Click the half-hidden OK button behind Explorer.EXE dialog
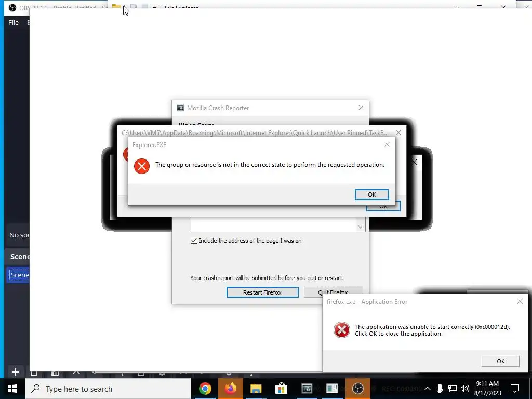 383,207
